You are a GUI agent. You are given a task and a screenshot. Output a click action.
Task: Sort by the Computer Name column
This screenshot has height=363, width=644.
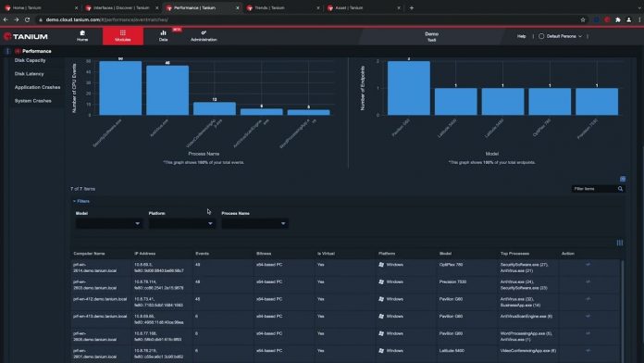point(89,254)
